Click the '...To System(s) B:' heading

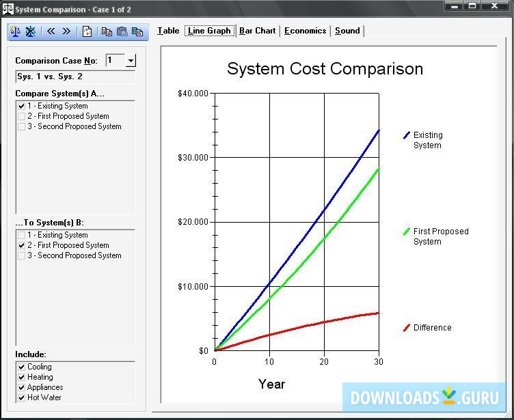click(49, 223)
